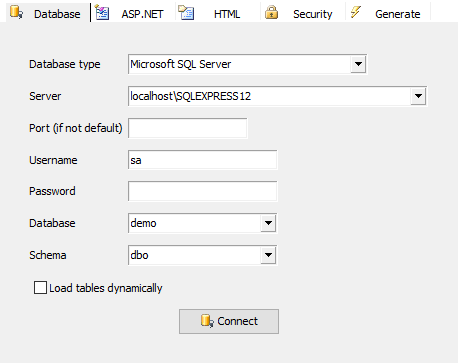Open the Security tab

tap(303, 13)
